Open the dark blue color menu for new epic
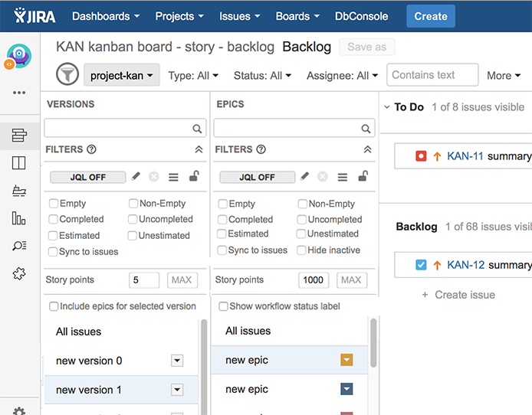The width and height of the screenshot is (532, 415). tap(346, 389)
